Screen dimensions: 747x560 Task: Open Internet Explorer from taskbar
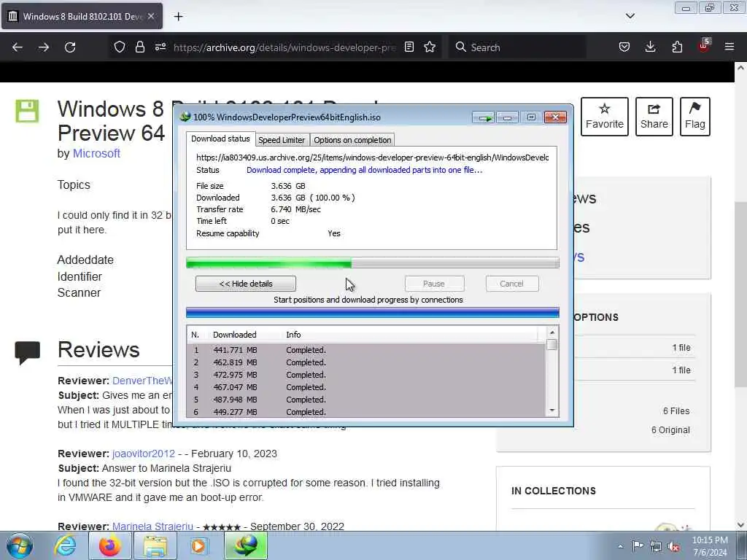coord(65,545)
